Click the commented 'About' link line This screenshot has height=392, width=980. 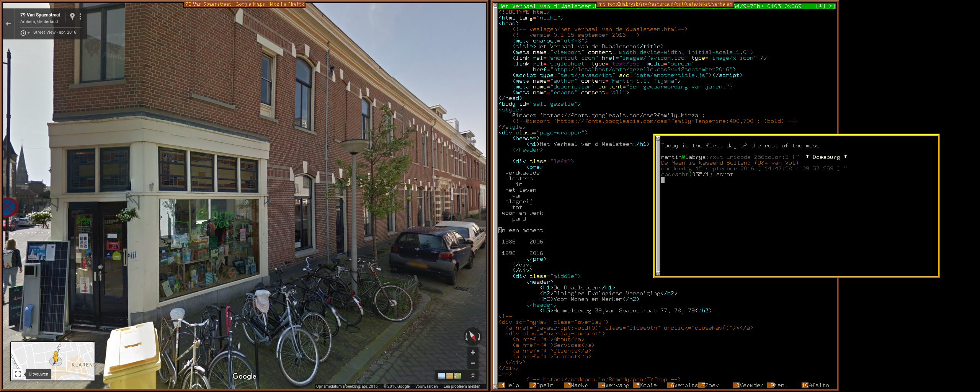548,339
